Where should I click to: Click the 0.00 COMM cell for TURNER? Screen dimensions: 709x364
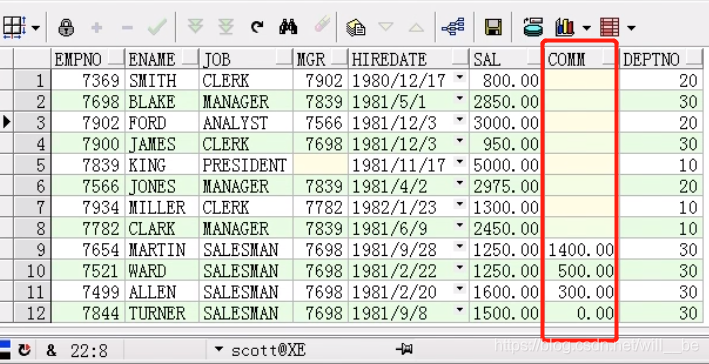point(580,313)
